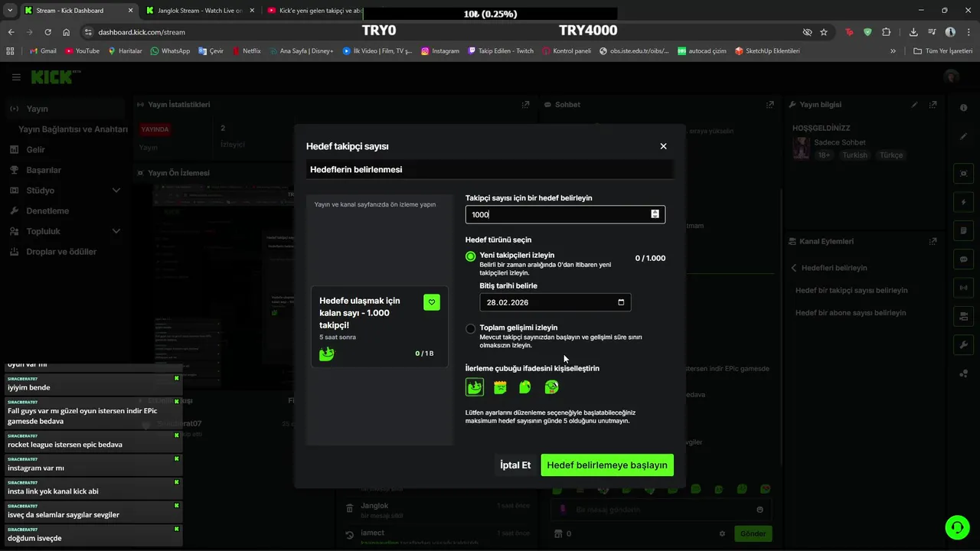Click the chat bubble icon in right rail

coord(963,259)
